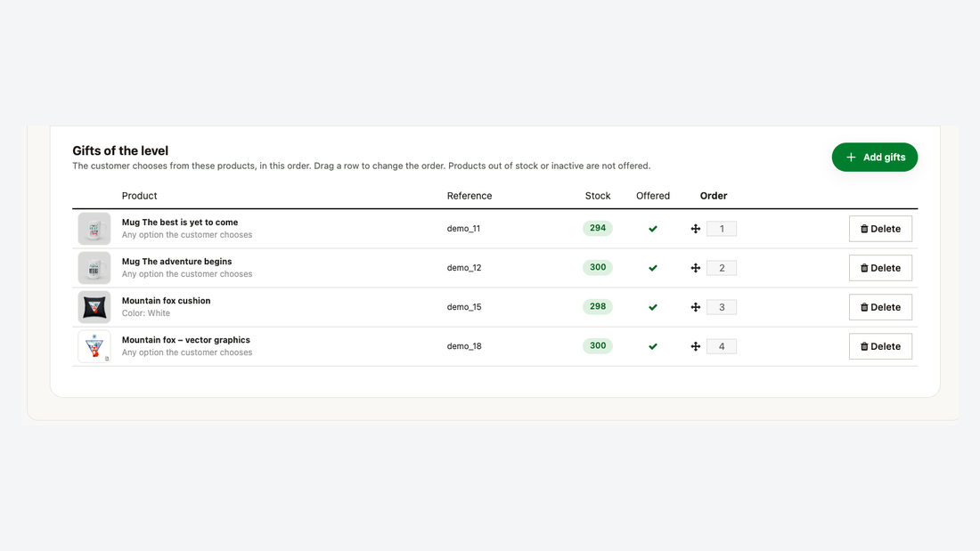
Task: Click the Color: White option text
Action: (145, 313)
